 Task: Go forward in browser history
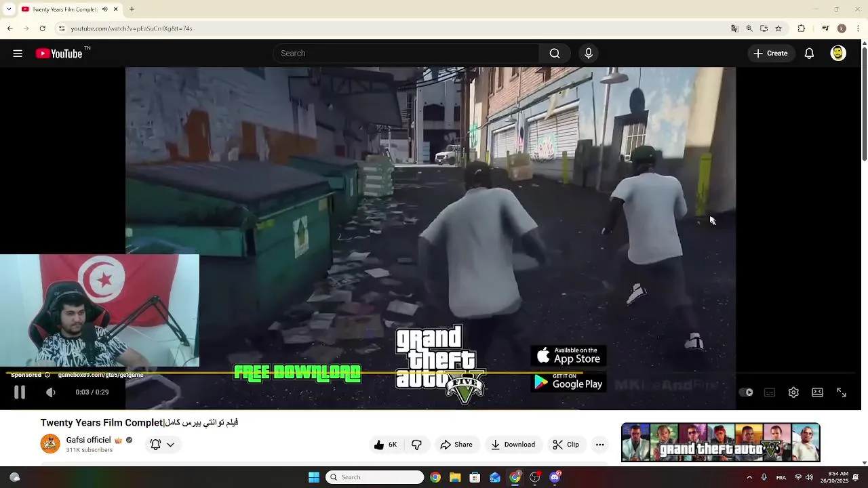(x=26, y=28)
